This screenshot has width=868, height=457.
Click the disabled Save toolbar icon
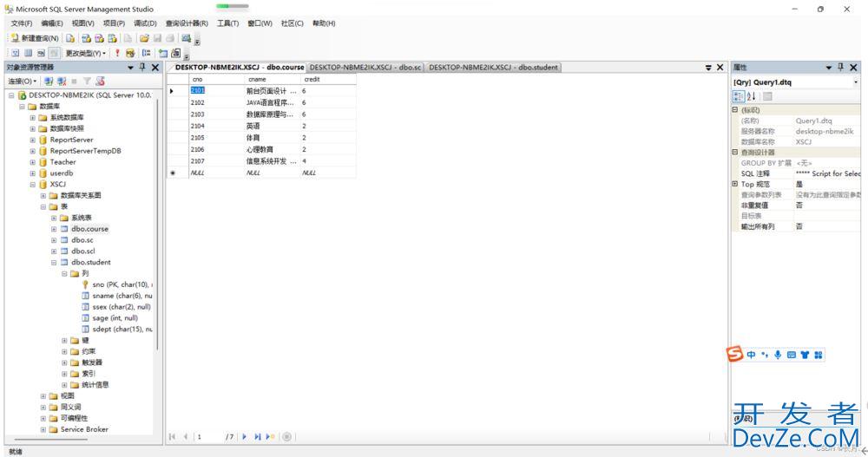point(157,38)
